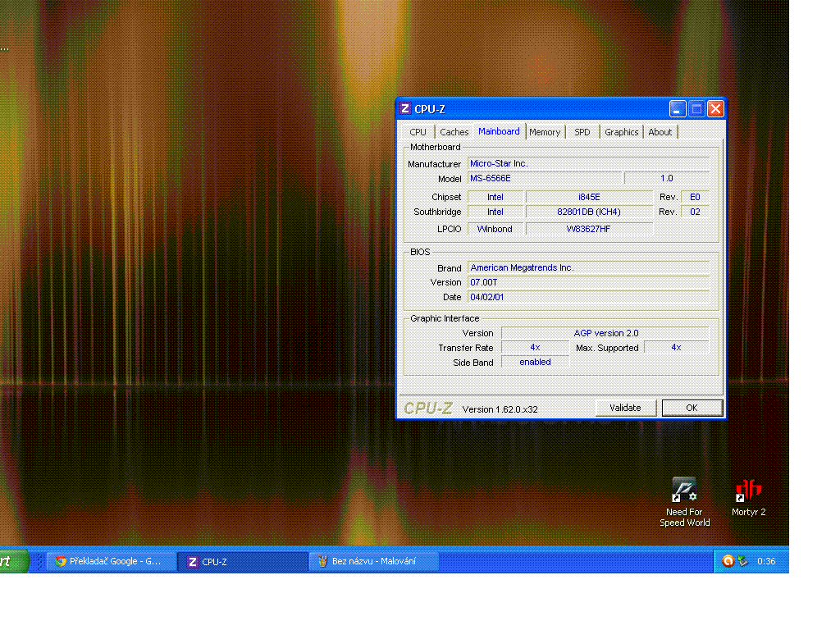Switch to the SPD tab
The image size is (840, 630).
[x=582, y=132]
